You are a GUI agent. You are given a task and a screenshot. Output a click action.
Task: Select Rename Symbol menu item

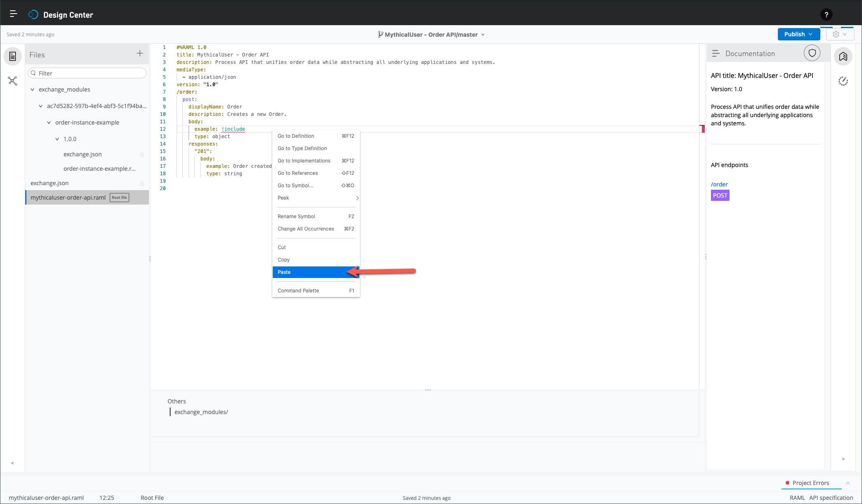(316, 217)
